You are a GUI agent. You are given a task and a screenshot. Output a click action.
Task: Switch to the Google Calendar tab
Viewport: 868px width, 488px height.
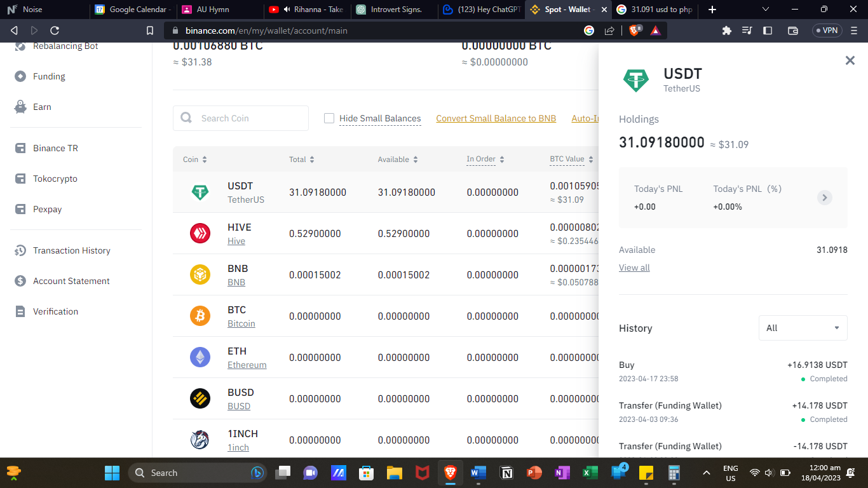pyautogui.click(x=132, y=10)
